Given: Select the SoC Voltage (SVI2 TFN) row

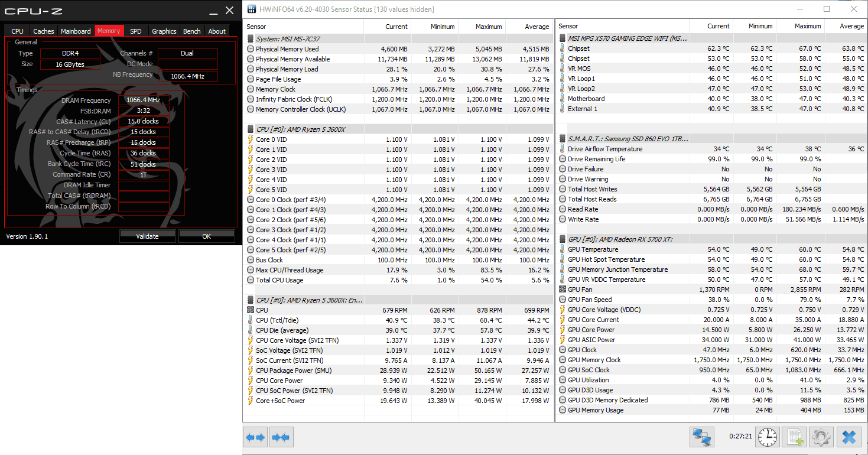Looking at the screenshot, I should (x=398, y=350).
